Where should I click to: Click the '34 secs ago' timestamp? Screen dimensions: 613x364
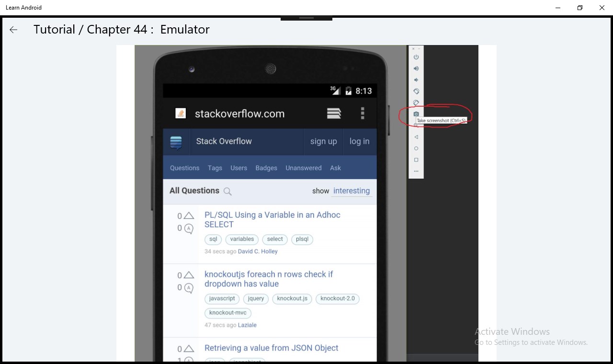point(220,251)
